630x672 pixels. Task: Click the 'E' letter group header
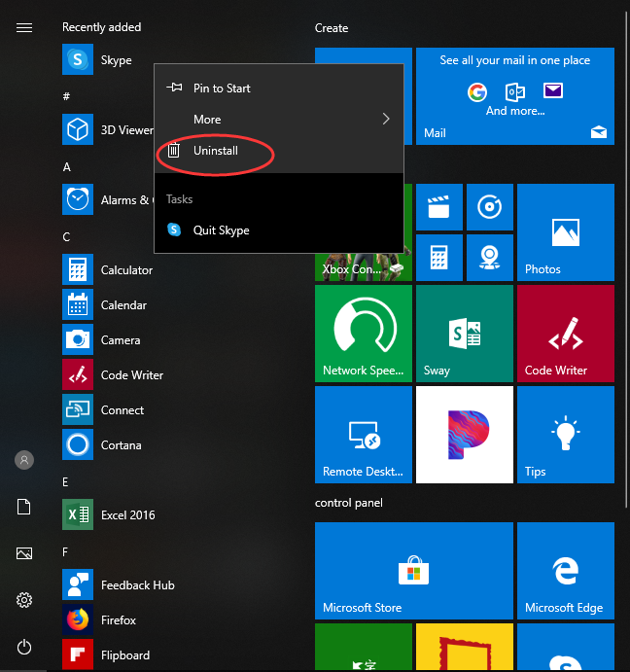point(65,482)
